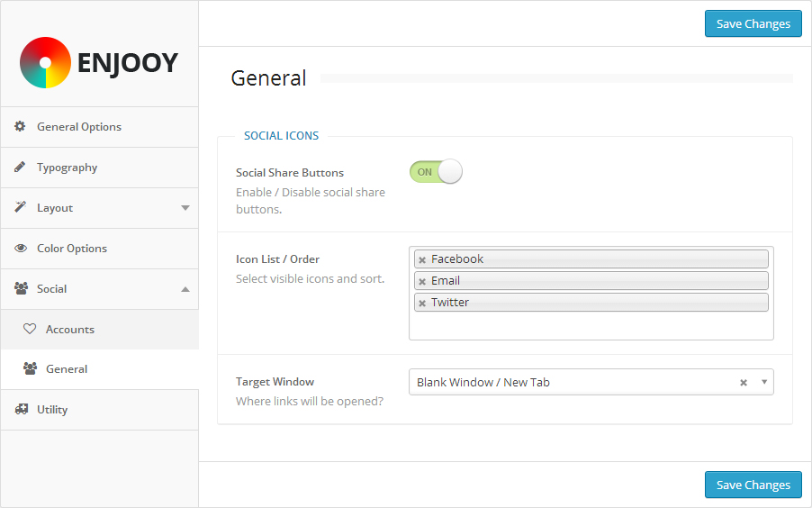This screenshot has height=508, width=812.
Task: Remove Facebook from the icon list
Action: click(422, 259)
